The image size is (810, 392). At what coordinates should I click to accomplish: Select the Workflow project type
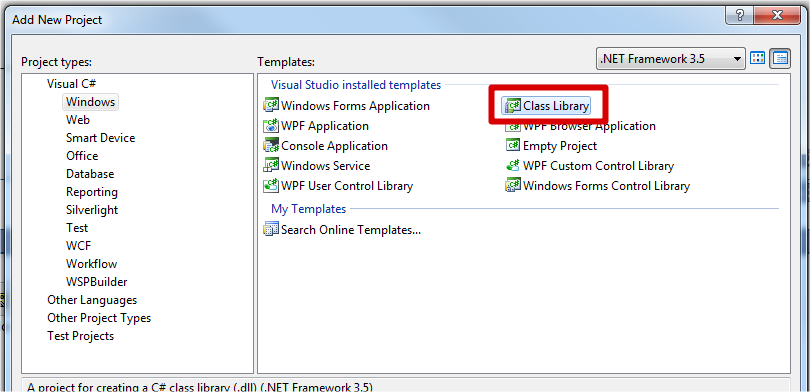coord(91,264)
